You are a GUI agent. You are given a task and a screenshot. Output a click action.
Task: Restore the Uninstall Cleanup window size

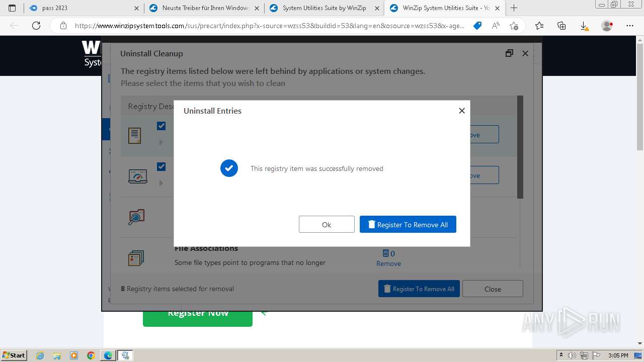[x=509, y=53]
